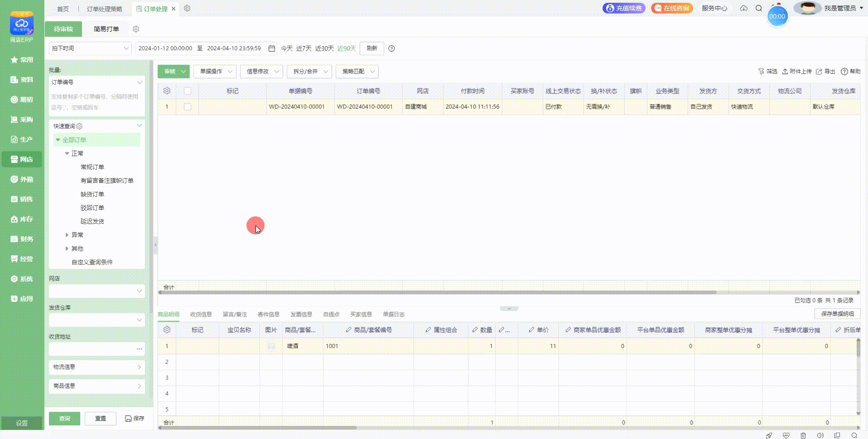Click the 网店ERP logo
Screen dimensions: 868x439
pyautogui.click(x=22, y=27)
